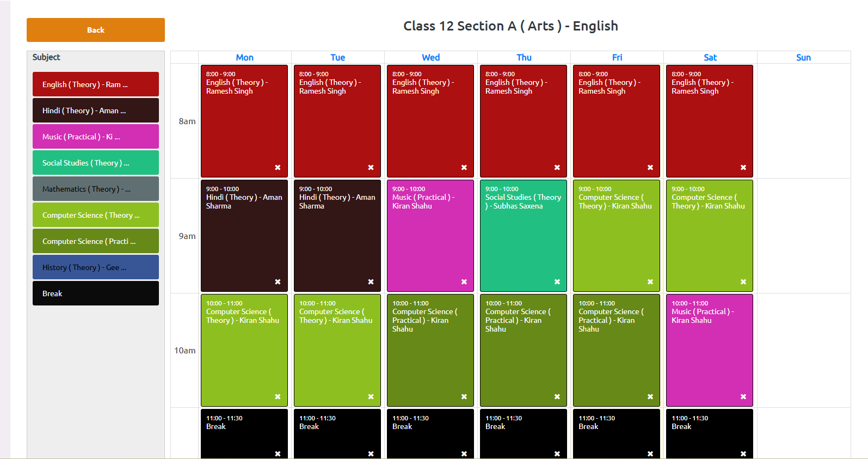Select Mathematics (Theory) in Subject panel

tap(96, 189)
